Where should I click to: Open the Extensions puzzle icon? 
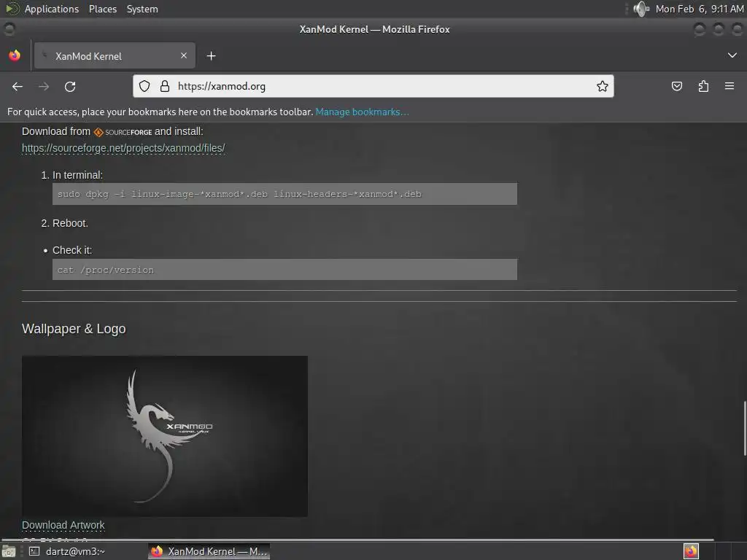click(703, 86)
